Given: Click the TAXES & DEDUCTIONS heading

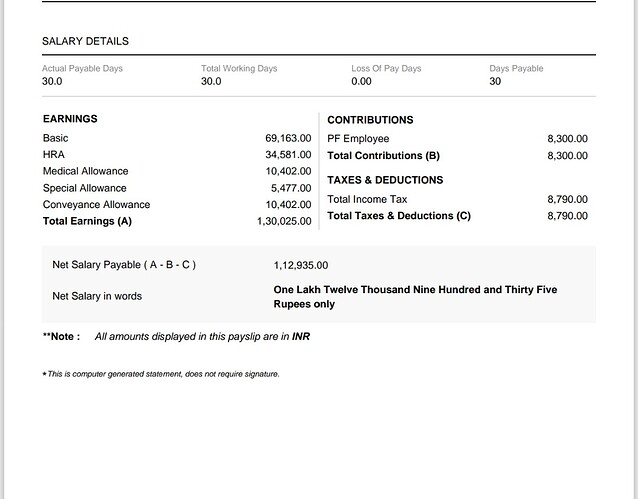Looking at the screenshot, I should coord(385,180).
